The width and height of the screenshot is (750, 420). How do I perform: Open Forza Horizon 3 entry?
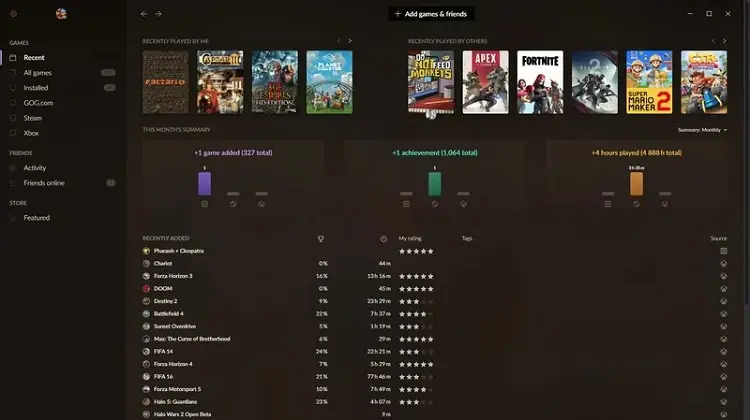point(434,276)
